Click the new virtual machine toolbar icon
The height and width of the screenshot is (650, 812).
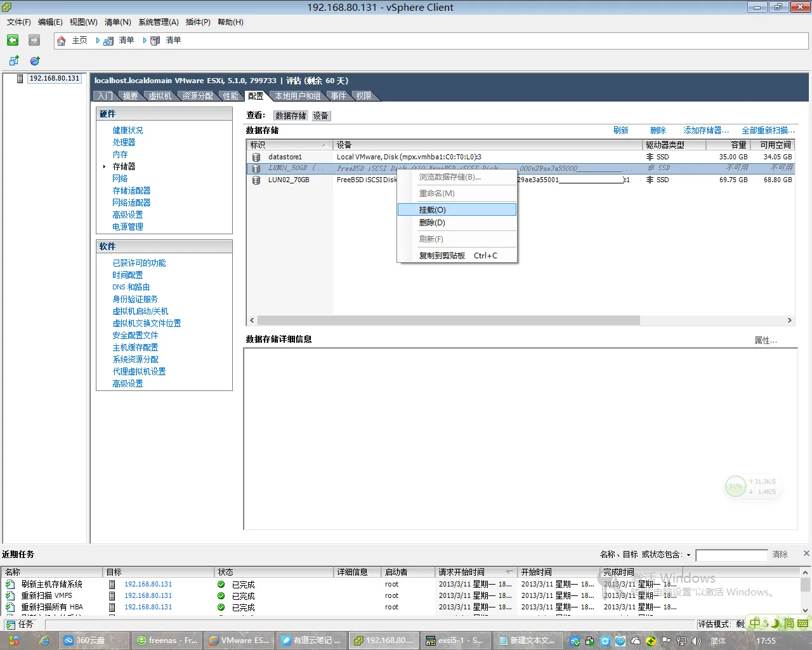pos(14,61)
